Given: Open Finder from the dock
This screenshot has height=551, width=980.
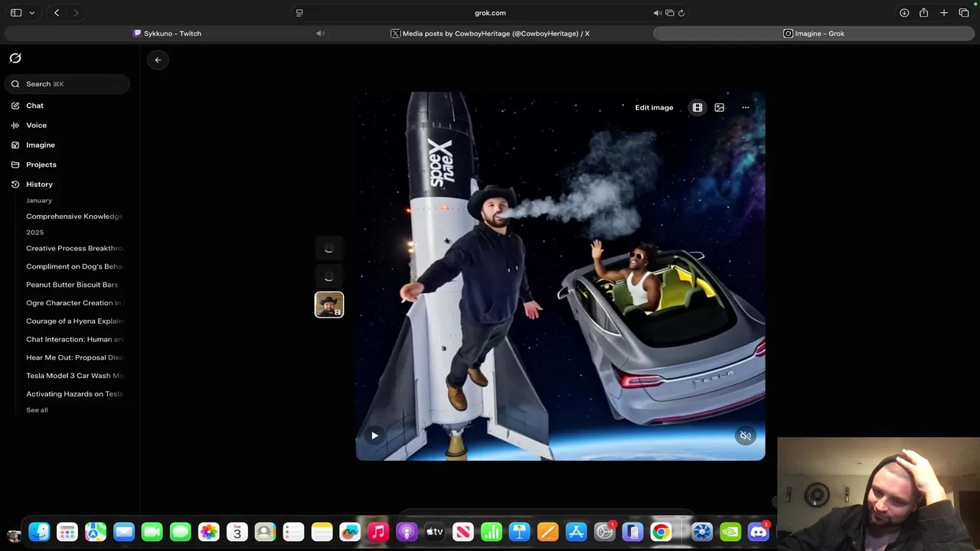Looking at the screenshot, I should click(x=39, y=532).
